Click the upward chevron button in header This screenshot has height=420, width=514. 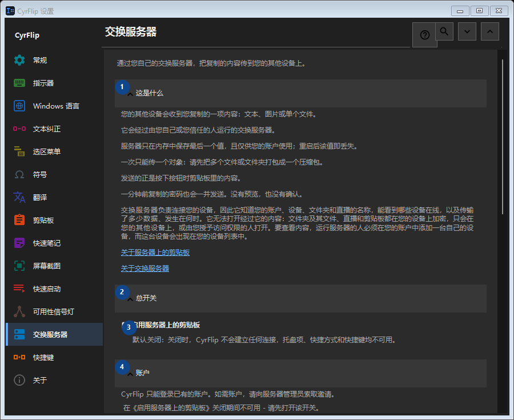[490, 31]
